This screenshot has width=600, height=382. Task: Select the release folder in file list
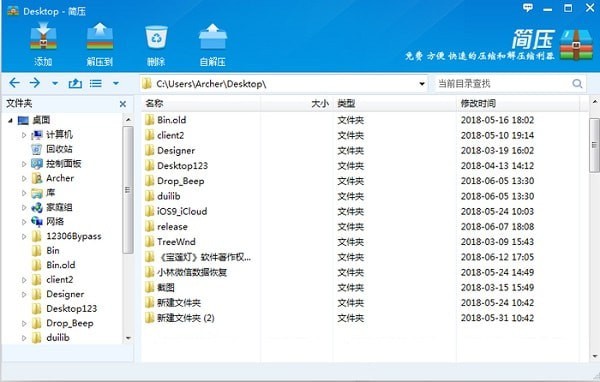172,227
